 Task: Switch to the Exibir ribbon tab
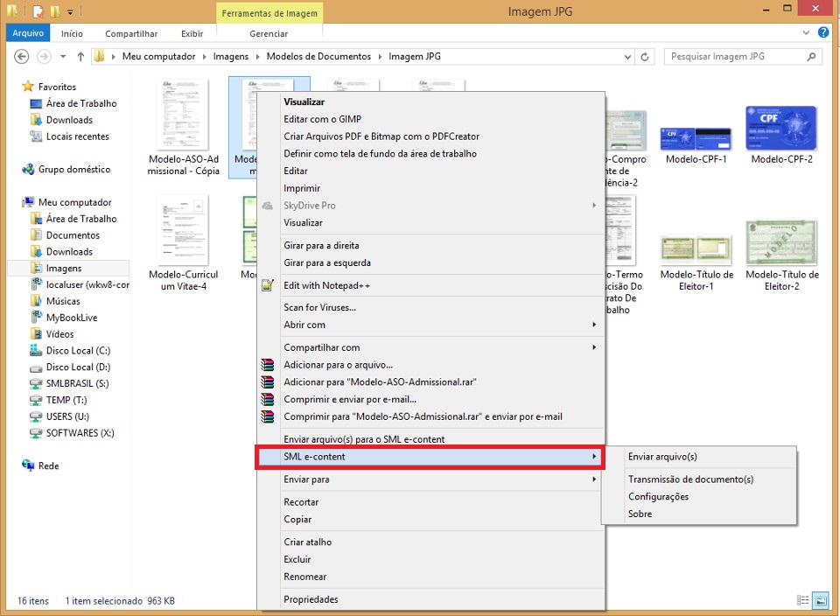point(192,32)
